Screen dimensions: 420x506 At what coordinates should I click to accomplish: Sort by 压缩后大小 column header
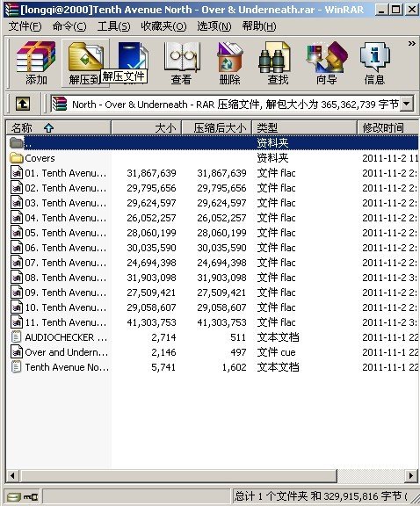[x=217, y=127]
